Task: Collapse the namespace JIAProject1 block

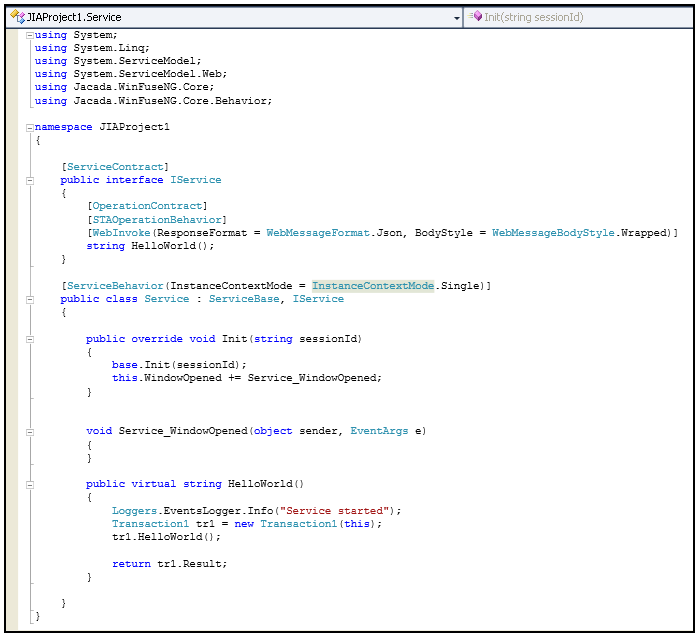Action: (x=30, y=127)
